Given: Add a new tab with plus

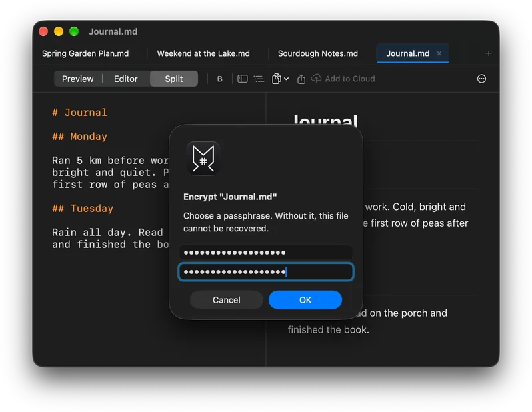Looking at the screenshot, I should coord(488,53).
